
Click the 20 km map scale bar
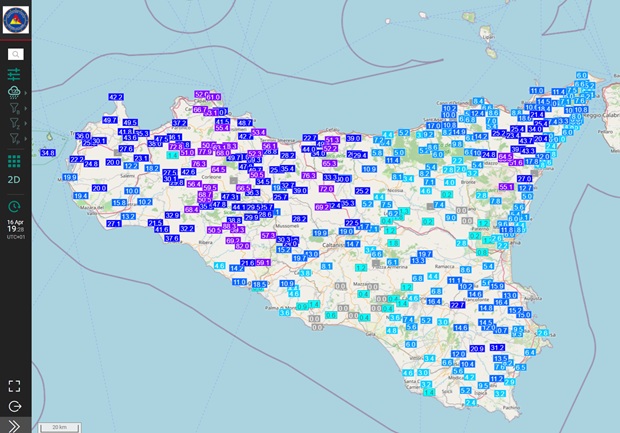point(59,427)
